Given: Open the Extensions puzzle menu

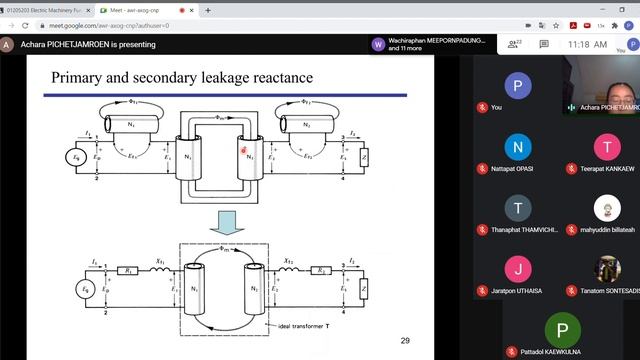Looking at the screenshot, I should click(x=615, y=26).
